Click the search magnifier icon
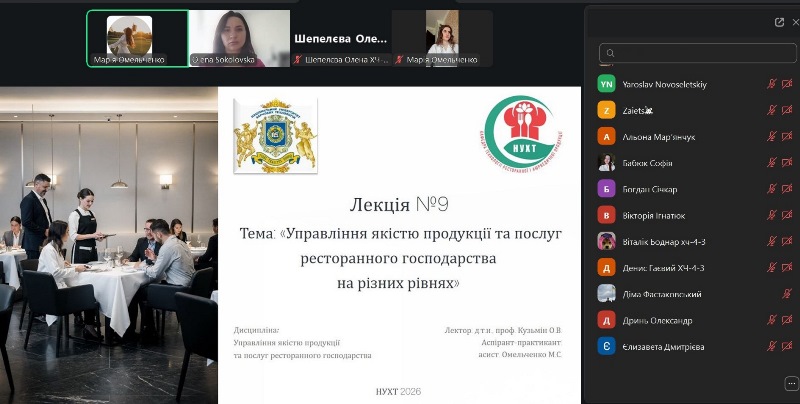The image size is (800, 404). pos(610,53)
